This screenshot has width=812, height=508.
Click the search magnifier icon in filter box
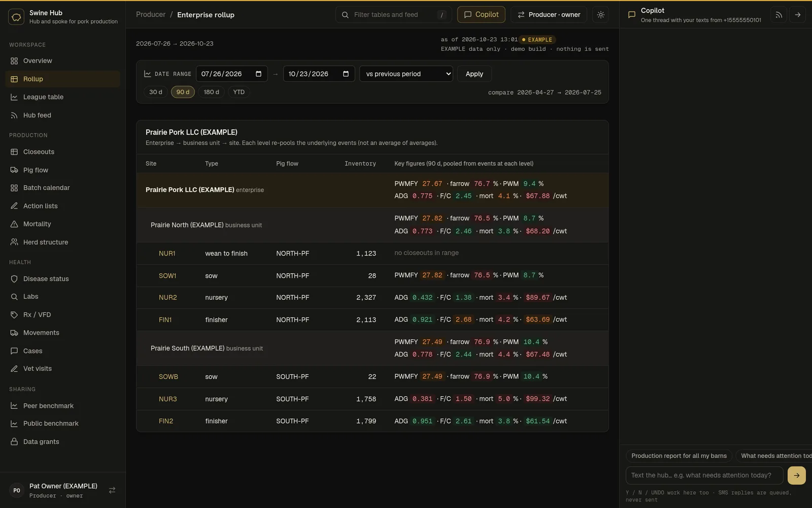345,15
